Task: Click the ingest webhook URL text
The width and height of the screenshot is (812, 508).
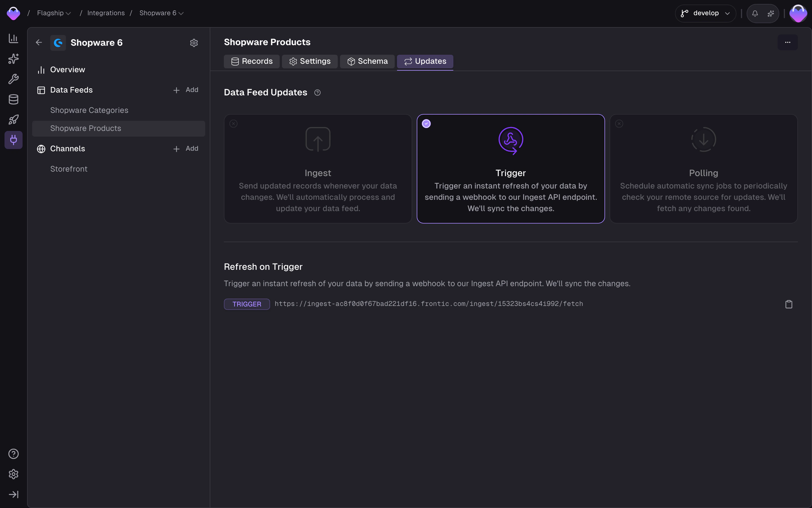Action: pyautogui.click(x=429, y=304)
